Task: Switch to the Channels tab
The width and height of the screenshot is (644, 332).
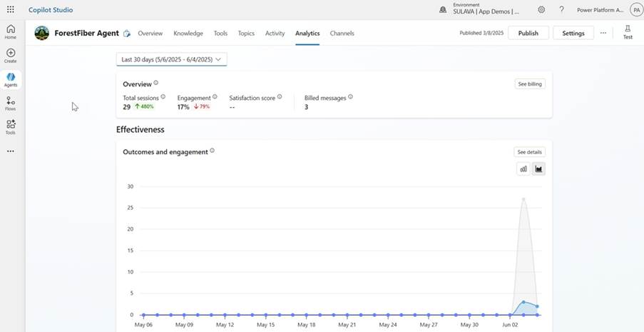Action: click(342, 34)
